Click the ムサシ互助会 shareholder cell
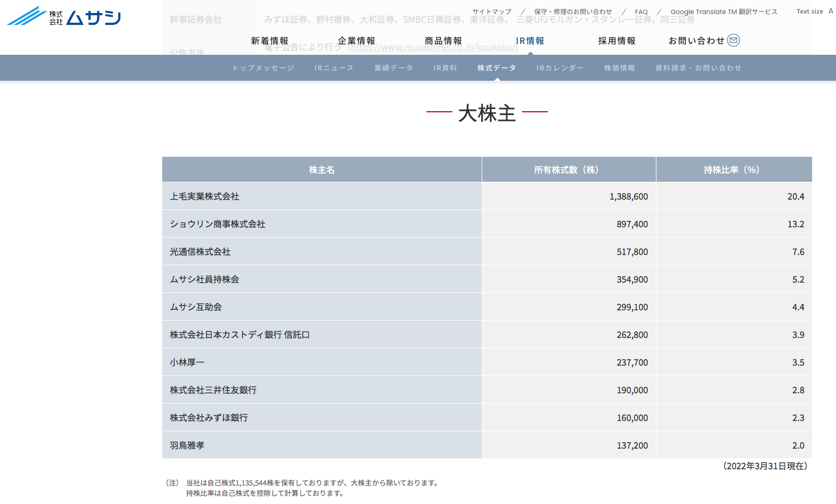The height and width of the screenshot is (504, 836). point(322,307)
